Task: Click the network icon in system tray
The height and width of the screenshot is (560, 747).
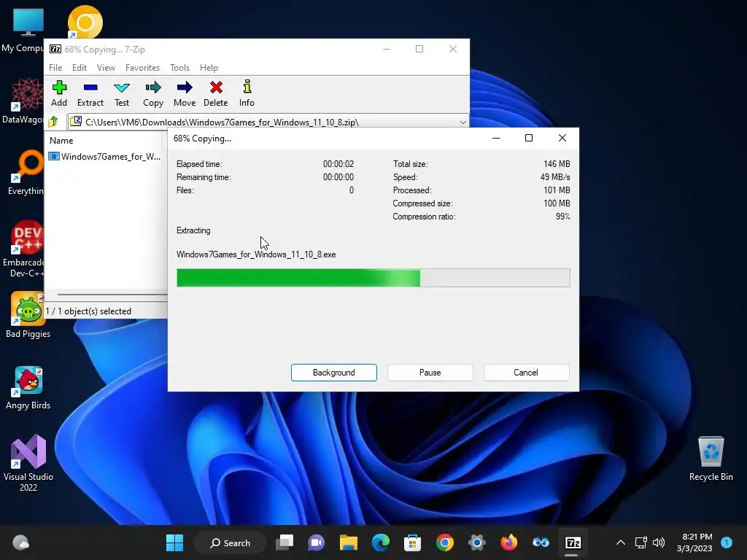Action: [x=640, y=542]
